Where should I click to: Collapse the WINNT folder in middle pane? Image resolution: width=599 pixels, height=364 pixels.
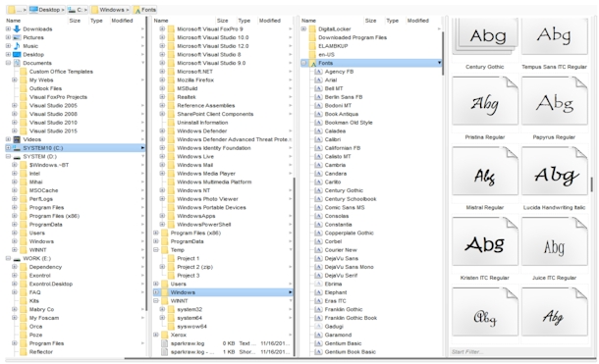tap(156, 300)
